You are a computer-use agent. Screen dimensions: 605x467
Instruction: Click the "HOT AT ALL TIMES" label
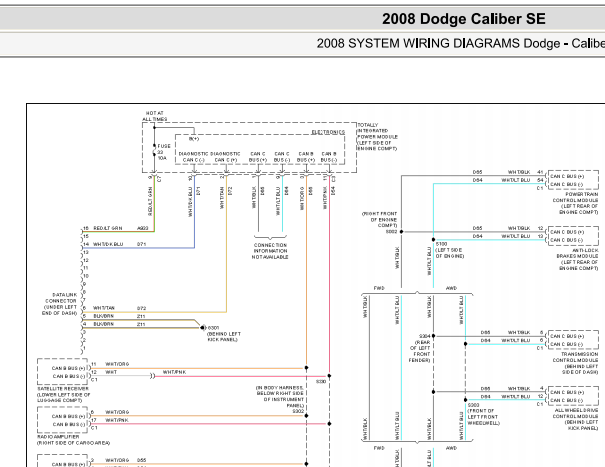pos(155,116)
